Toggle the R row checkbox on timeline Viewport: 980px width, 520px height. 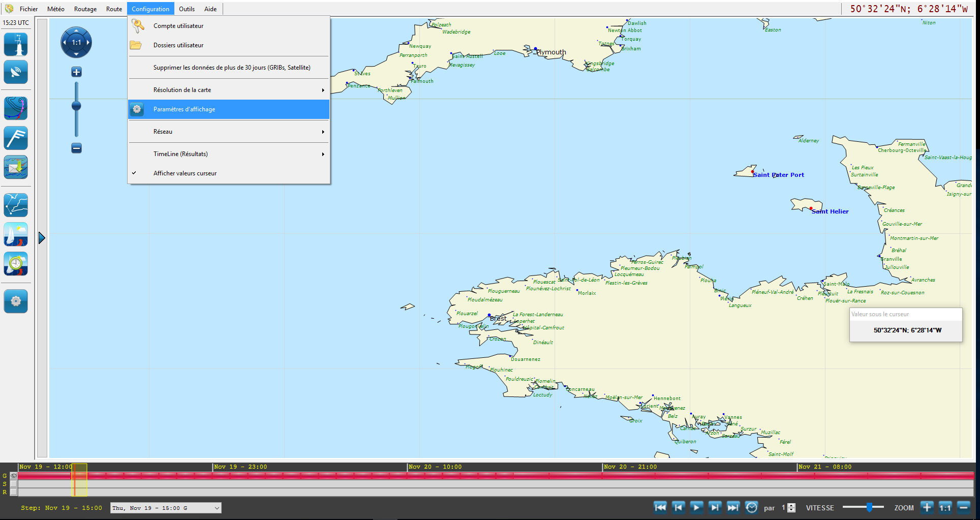[x=14, y=492]
